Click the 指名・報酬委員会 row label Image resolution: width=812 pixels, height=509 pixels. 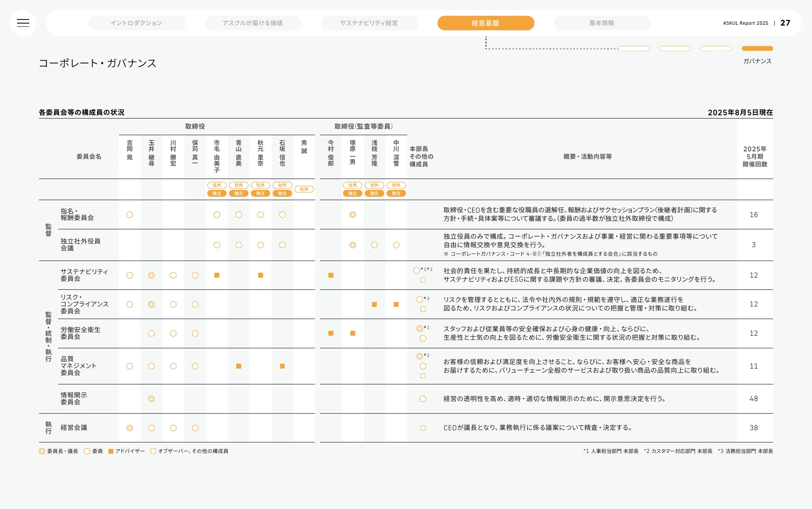tap(77, 214)
